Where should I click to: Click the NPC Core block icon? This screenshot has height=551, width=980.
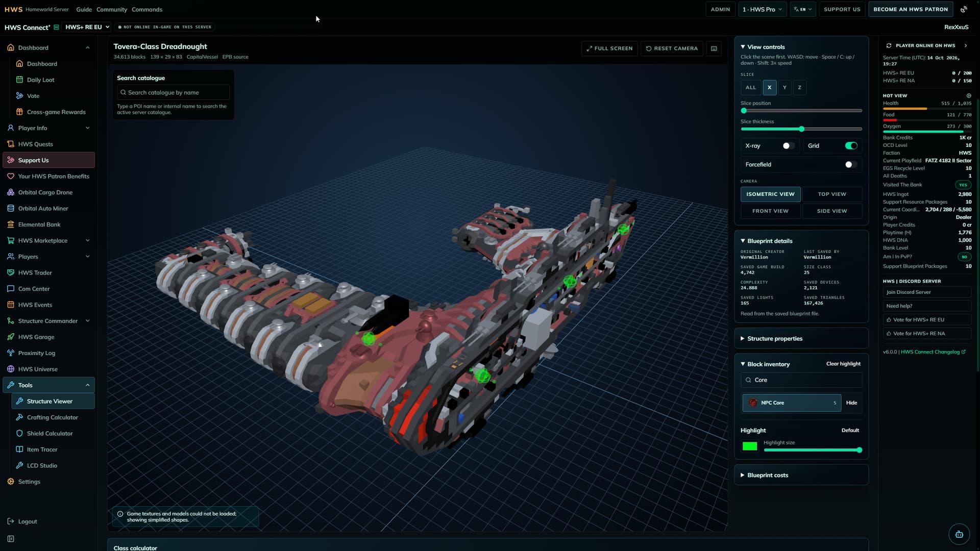pyautogui.click(x=753, y=403)
